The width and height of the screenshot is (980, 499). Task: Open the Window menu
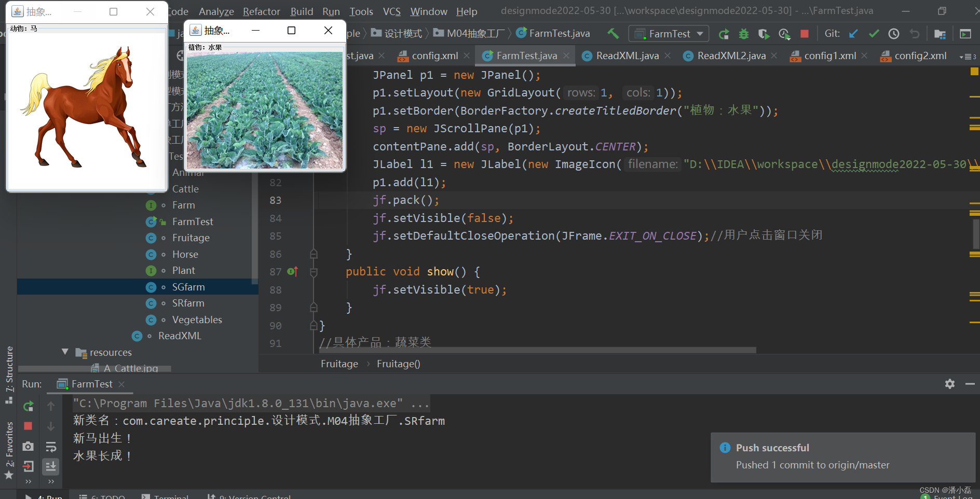(x=429, y=11)
